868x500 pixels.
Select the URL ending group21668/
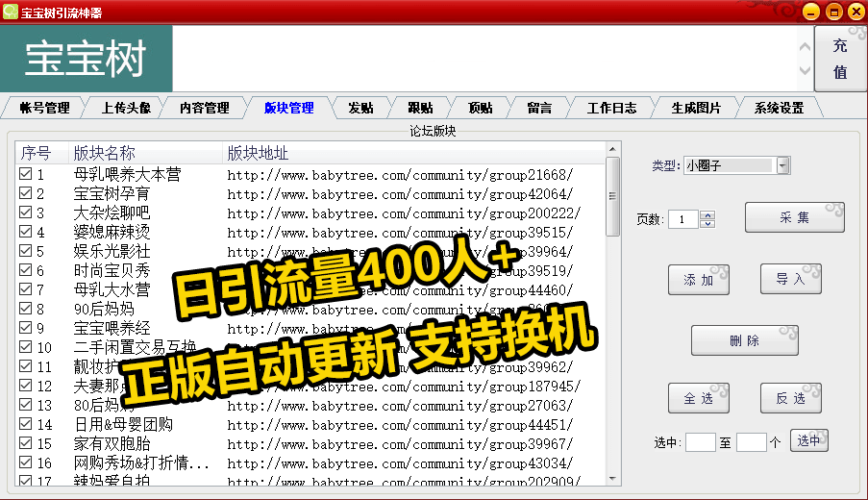pyautogui.click(x=400, y=175)
